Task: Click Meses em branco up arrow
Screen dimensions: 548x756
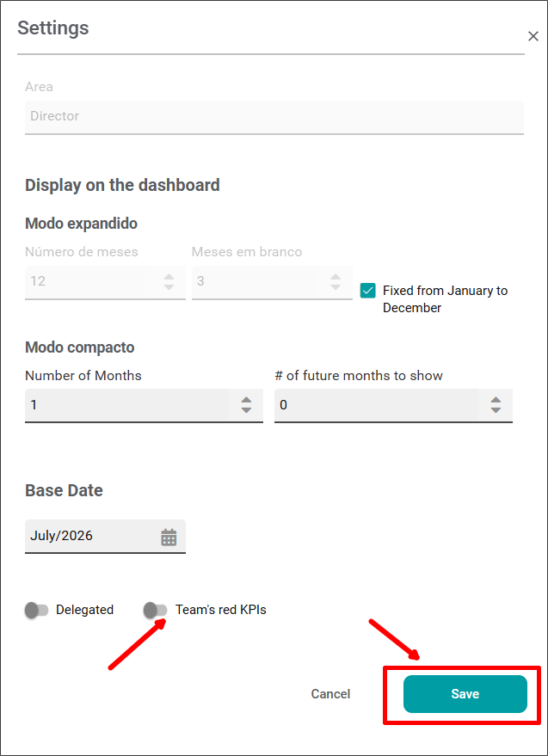Action: [x=336, y=277]
